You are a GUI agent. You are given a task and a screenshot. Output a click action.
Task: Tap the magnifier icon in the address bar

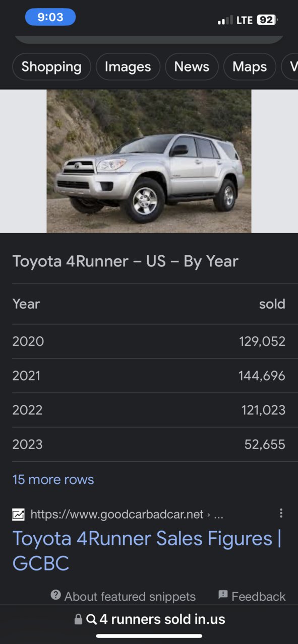(x=91, y=619)
